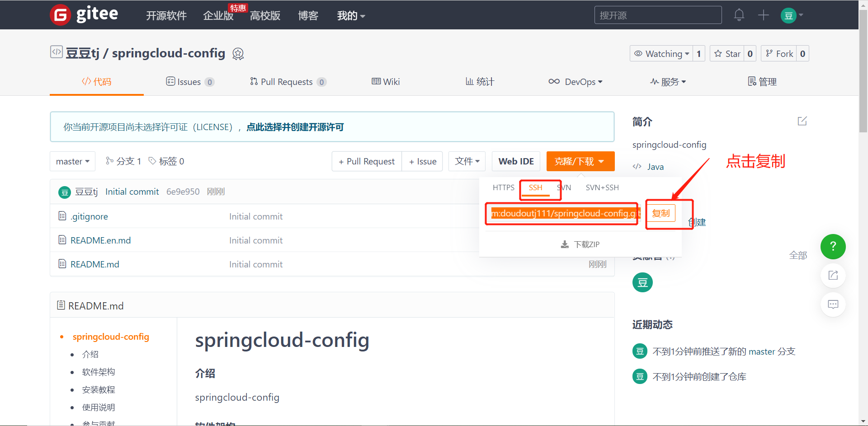Click 企业版 in the top nav
868x426 pixels.
(x=218, y=16)
